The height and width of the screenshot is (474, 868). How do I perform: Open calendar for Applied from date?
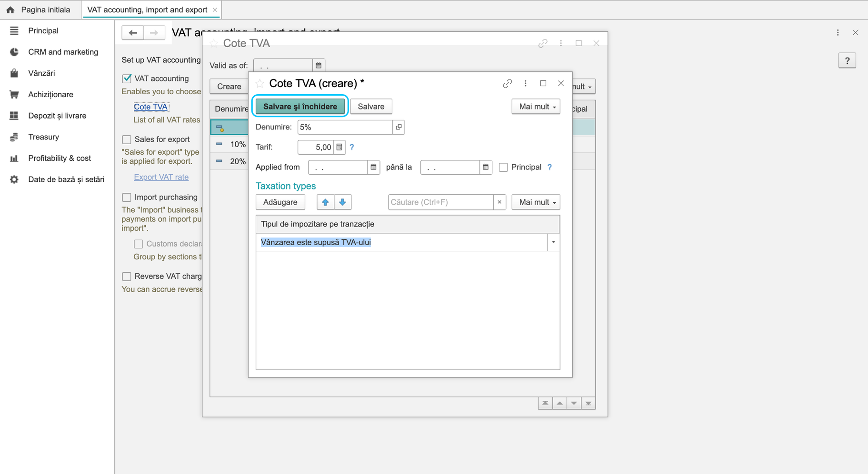(x=373, y=167)
